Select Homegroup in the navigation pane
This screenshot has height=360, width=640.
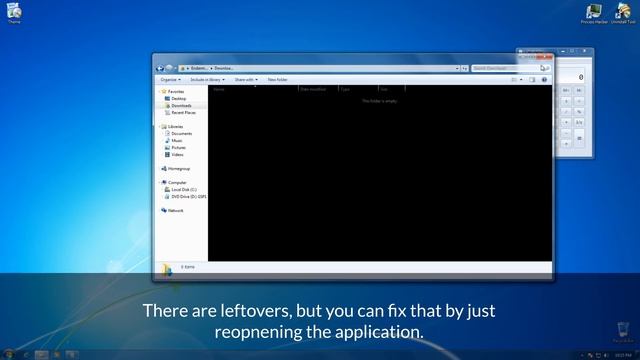tap(179, 169)
